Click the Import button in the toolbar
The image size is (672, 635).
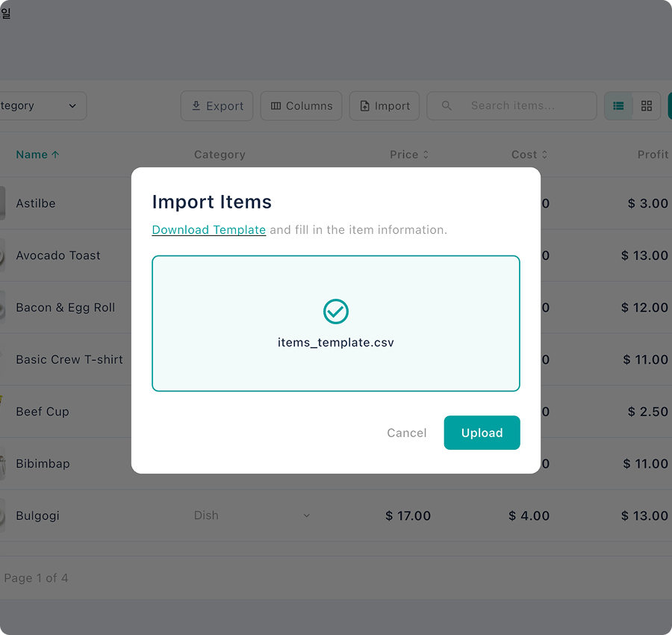[385, 105]
